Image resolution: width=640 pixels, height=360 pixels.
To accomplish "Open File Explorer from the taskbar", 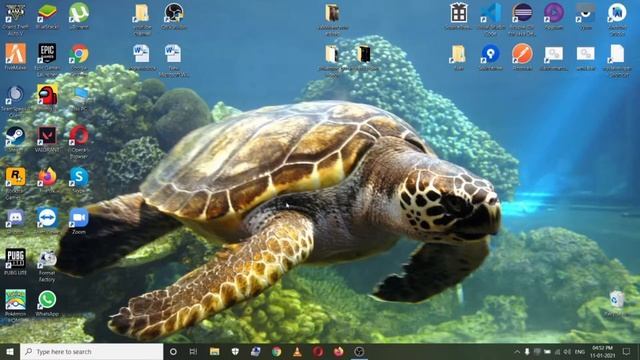I will 214,351.
